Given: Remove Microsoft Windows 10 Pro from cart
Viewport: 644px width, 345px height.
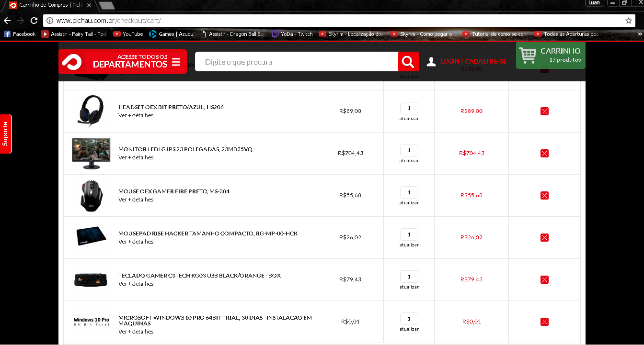Looking at the screenshot, I should point(544,322).
